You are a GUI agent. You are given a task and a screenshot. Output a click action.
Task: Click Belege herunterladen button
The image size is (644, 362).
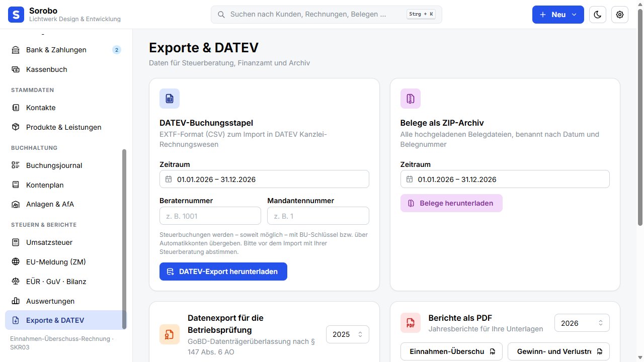(451, 203)
